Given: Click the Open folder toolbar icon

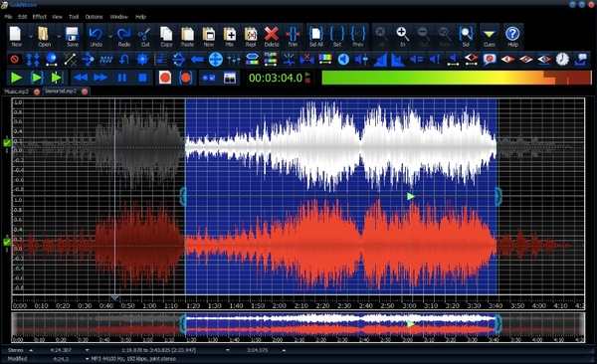Looking at the screenshot, I should pyautogui.click(x=44, y=34).
